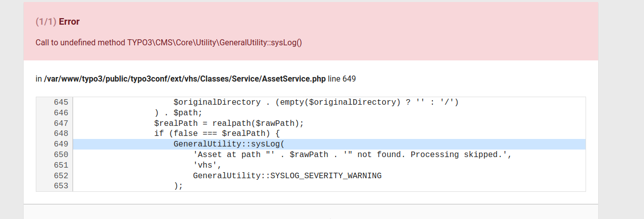Viewport: 644px width, 219px height.
Task: Click the (1/1) exception counter
Action: point(46,22)
